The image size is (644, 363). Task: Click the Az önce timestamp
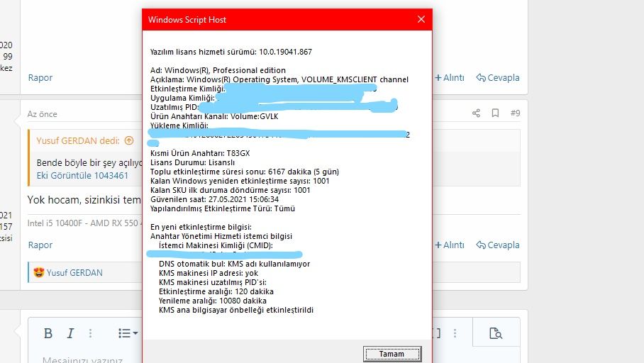pos(43,114)
